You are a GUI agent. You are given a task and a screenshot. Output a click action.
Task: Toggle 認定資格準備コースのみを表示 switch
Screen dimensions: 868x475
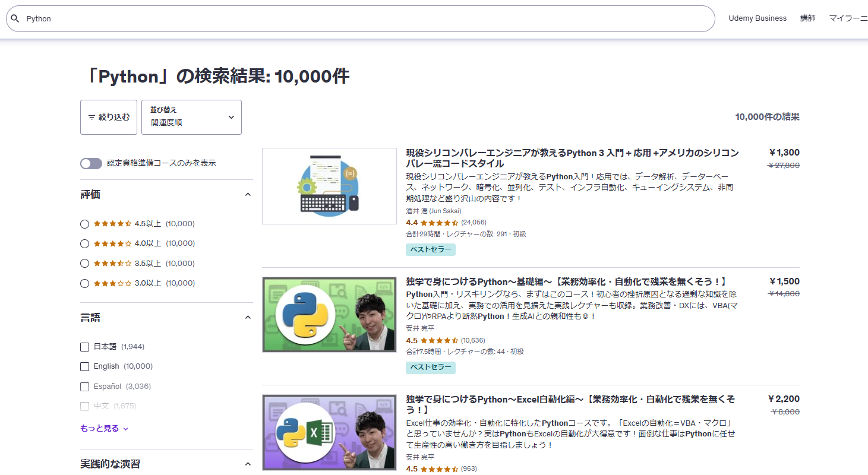pyautogui.click(x=91, y=163)
